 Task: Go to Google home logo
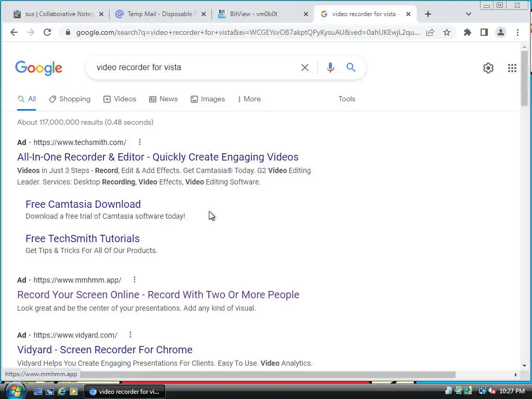coord(38,68)
